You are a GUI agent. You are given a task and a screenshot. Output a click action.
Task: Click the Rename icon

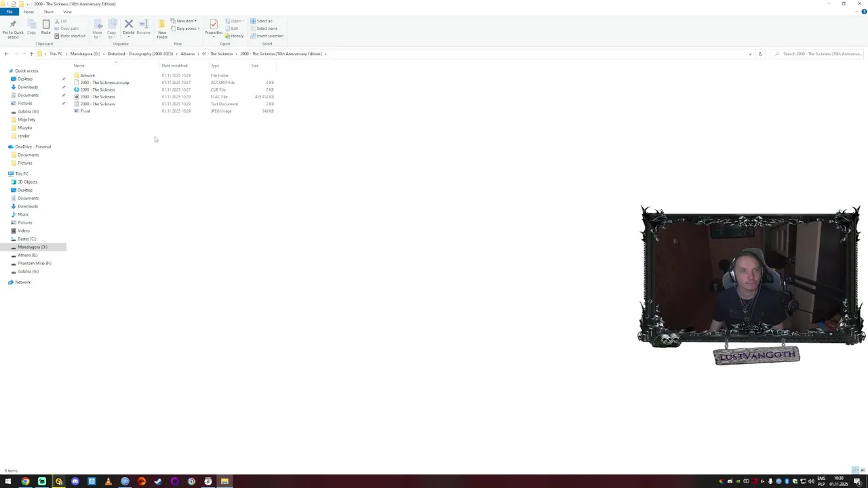pyautogui.click(x=143, y=24)
